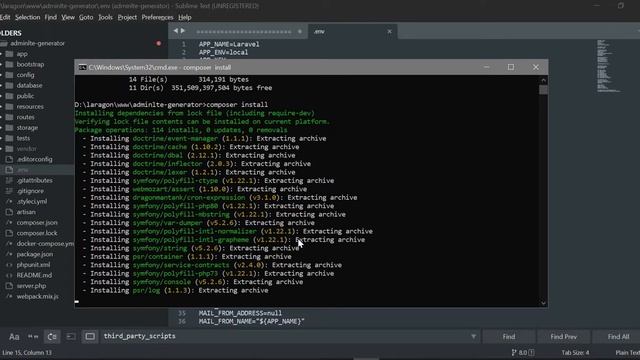
Task: Go to next tab with right arrow
Action: (183, 31)
